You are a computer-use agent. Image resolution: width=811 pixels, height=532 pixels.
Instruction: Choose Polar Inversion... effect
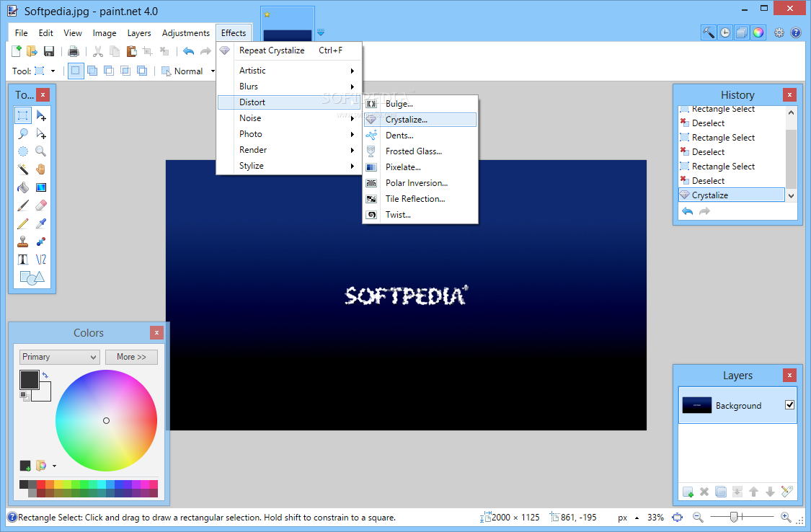pos(420,183)
